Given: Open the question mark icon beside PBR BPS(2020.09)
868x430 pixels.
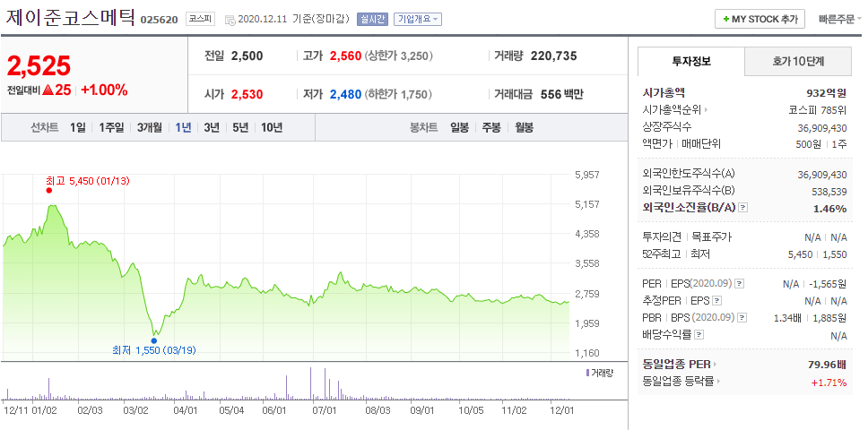Looking at the screenshot, I should coord(742,318).
